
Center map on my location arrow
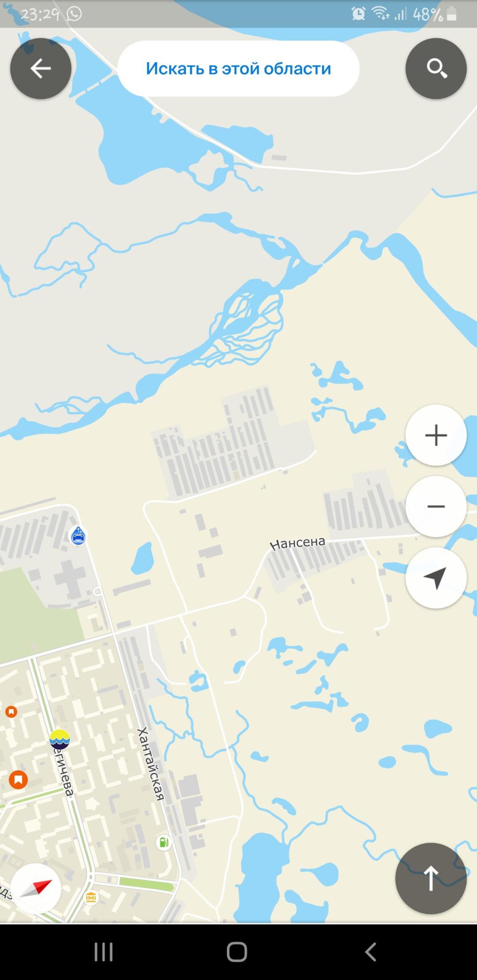[x=436, y=578]
